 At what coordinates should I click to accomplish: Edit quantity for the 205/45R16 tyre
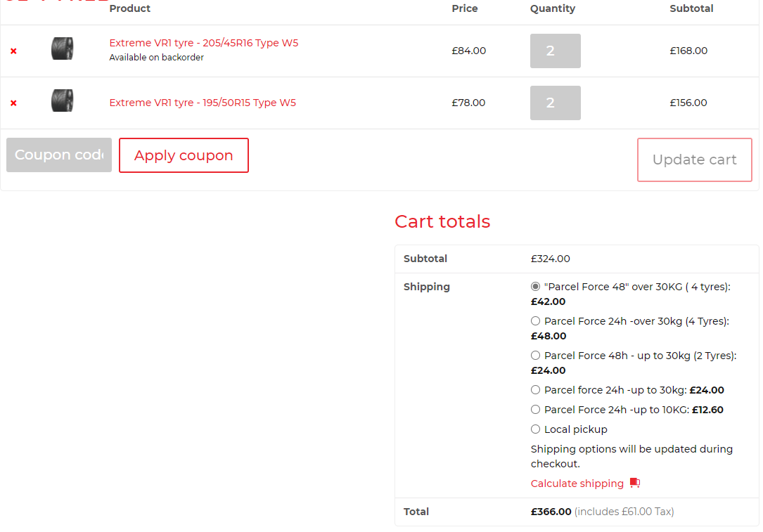pos(556,51)
